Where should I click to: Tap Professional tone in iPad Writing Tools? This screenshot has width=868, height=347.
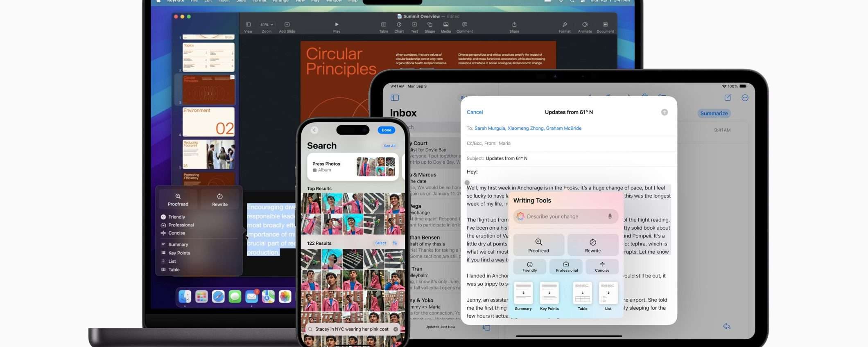tap(566, 266)
